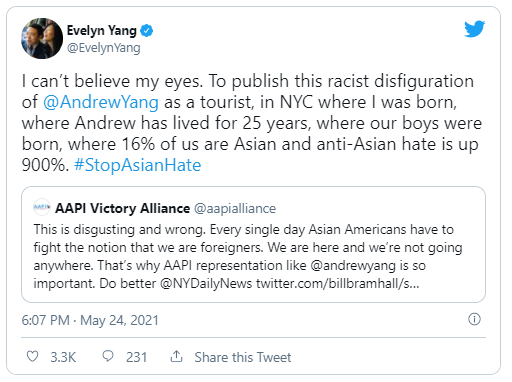Click the share upload arrow icon
The height and width of the screenshot is (382, 512).
tap(176, 356)
